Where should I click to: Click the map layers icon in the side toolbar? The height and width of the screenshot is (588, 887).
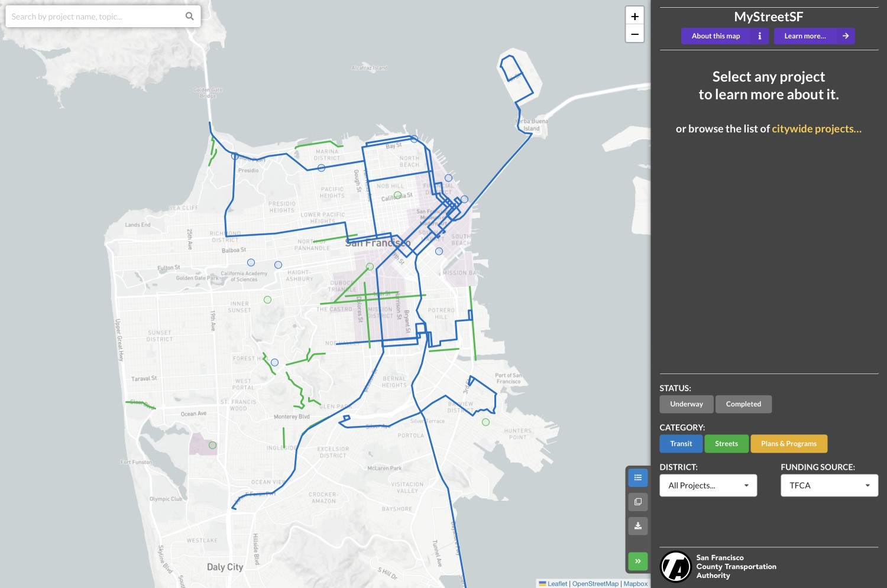click(x=637, y=502)
